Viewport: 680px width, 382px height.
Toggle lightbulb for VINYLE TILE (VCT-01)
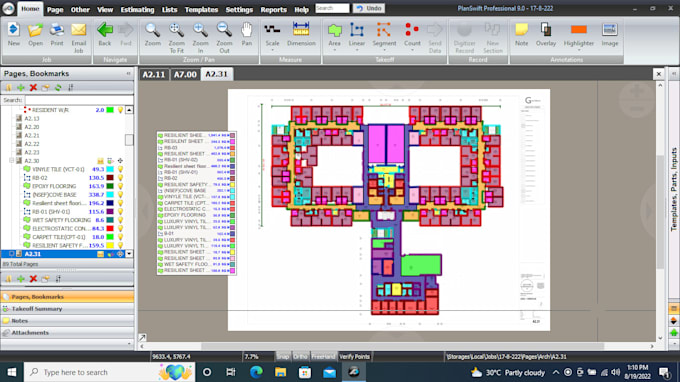coord(121,170)
